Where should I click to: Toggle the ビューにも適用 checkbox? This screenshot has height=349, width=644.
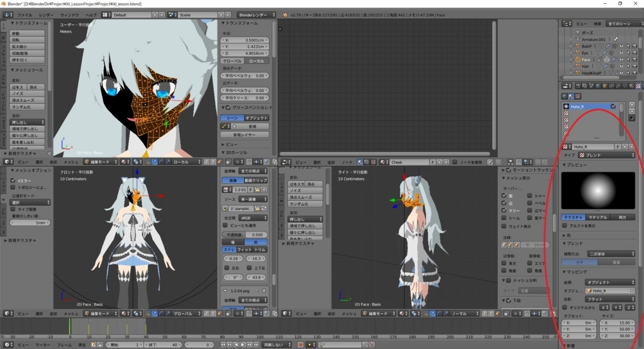click(x=225, y=225)
